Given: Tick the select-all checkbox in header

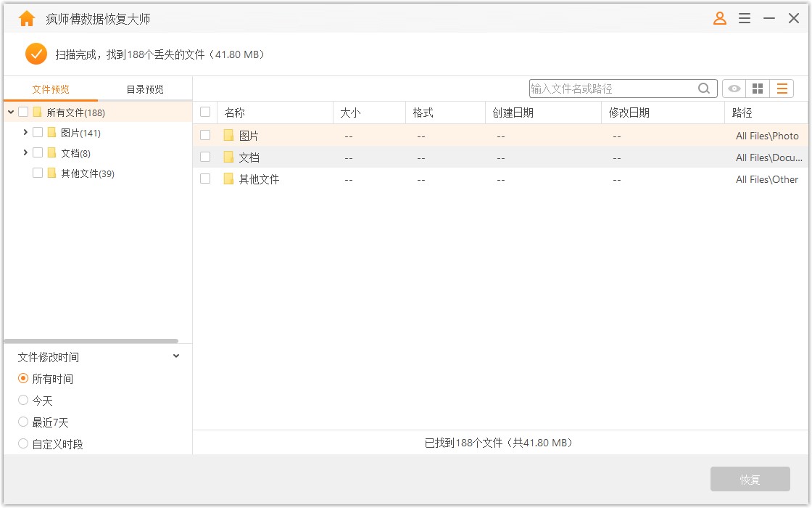Looking at the screenshot, I should [205, 112].
